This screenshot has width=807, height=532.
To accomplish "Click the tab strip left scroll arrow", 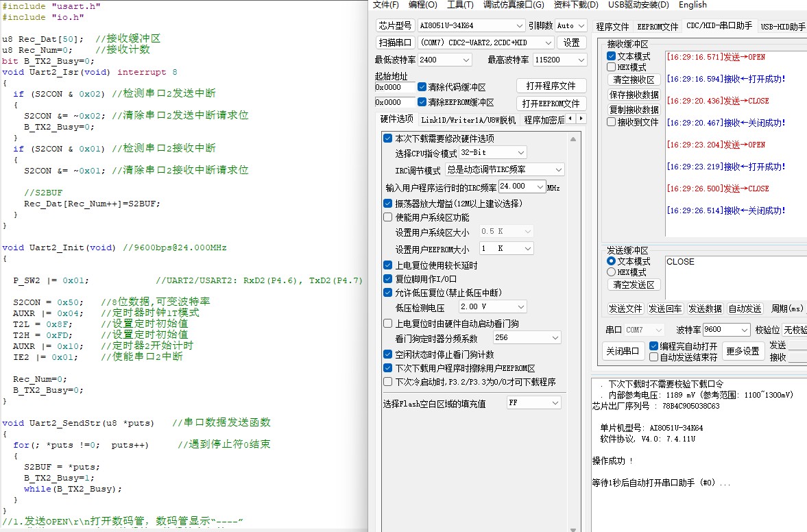I will tap(570, 119).
